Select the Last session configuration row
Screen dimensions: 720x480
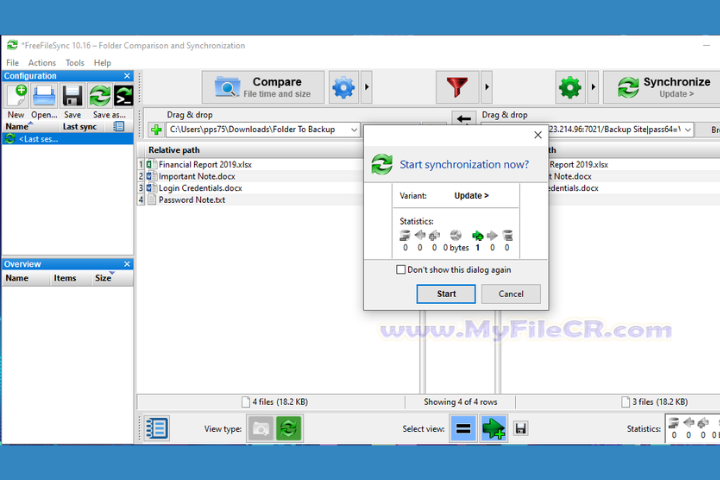coord(68,139)
